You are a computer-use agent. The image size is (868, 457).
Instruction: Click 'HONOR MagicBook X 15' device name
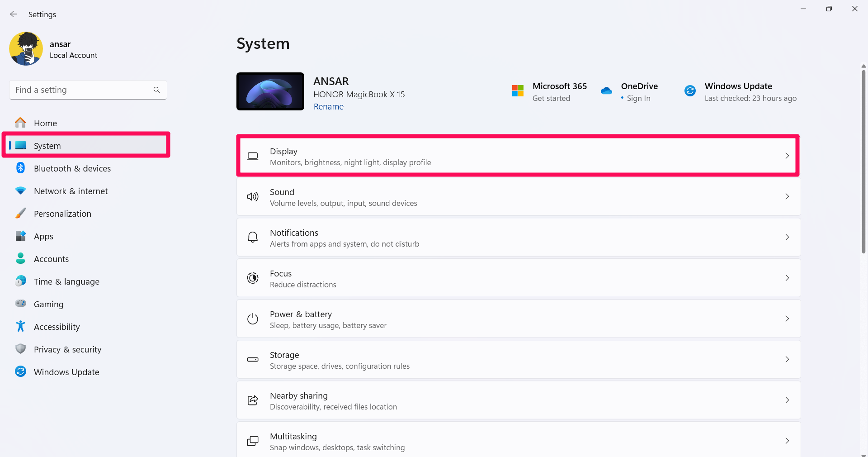[x=359, y=95]
